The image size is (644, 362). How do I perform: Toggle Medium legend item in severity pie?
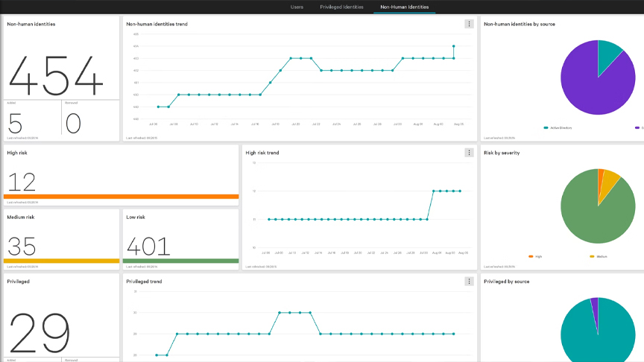click(x=599, y=256)
